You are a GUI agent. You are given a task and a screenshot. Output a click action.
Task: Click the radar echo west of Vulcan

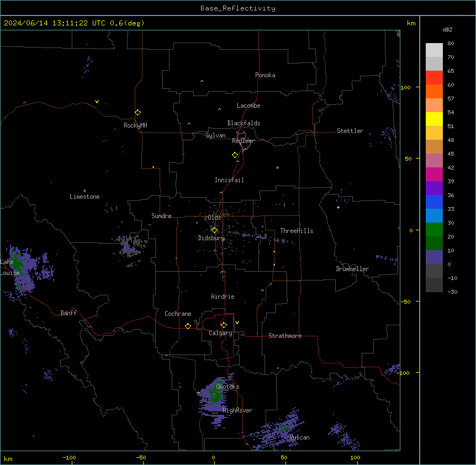point(278,431)
